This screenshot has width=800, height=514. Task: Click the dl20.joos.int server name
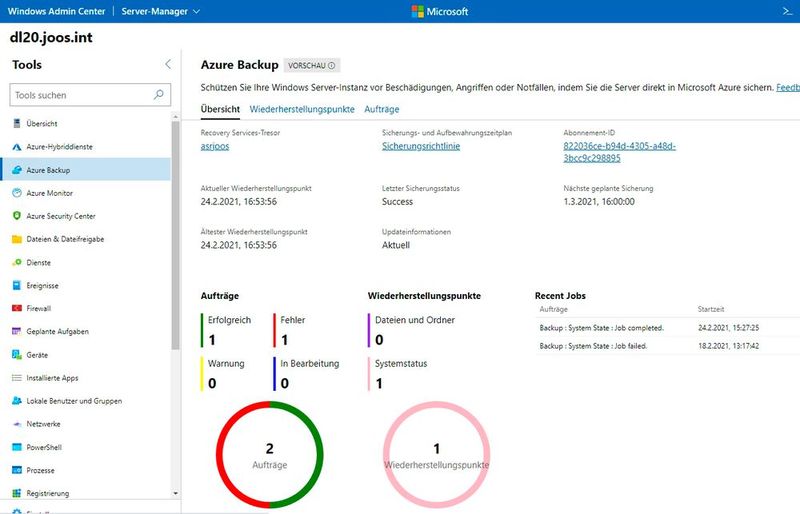click(x=51, y=37)
